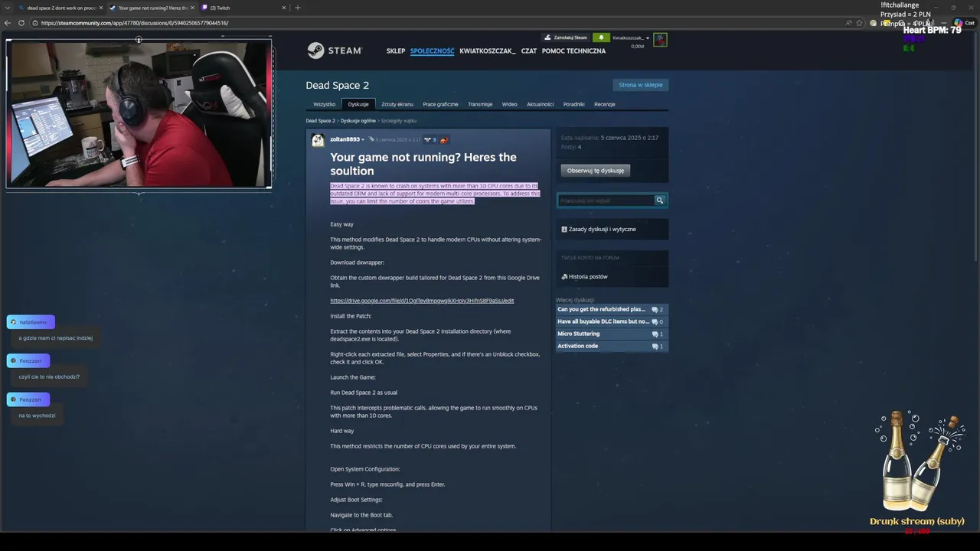Open the SKLEP menu
980x551 pixels.
(x=396, y=51)
